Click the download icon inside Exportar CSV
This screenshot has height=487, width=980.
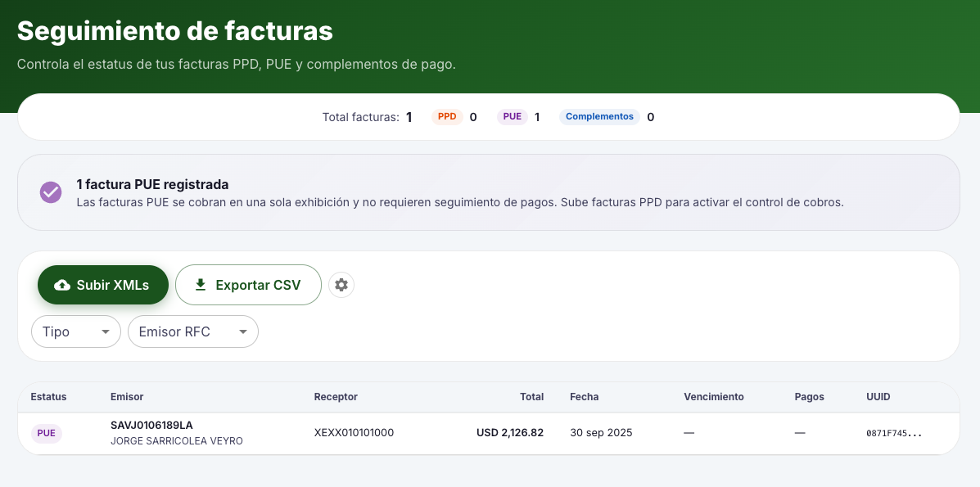point(200,285)
